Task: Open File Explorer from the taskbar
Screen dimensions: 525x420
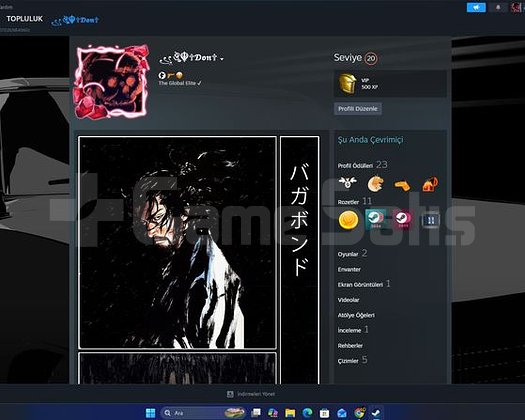Action: (x=290, y=413)
